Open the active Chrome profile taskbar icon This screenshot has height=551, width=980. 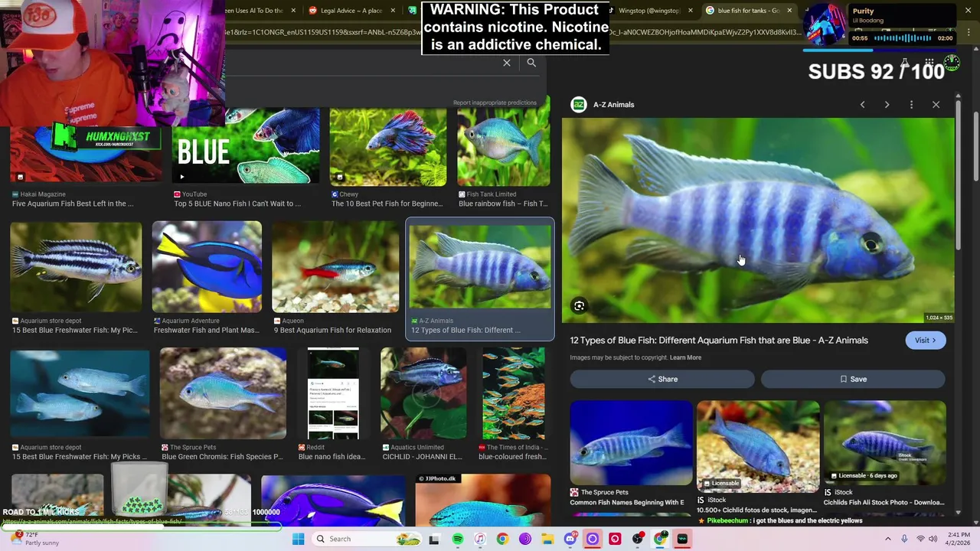[660, 539]
